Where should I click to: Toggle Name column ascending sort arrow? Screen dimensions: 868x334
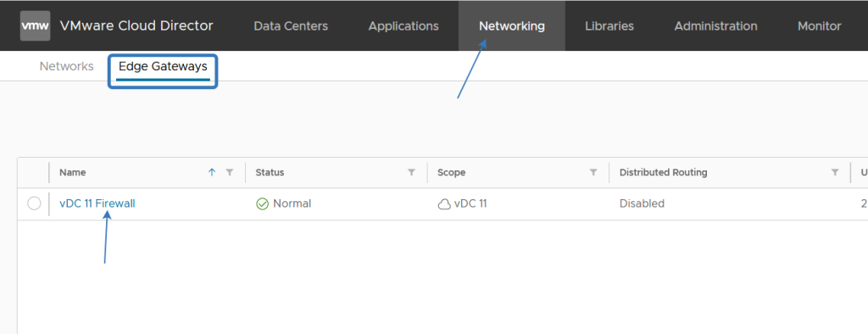click(211, 172)
